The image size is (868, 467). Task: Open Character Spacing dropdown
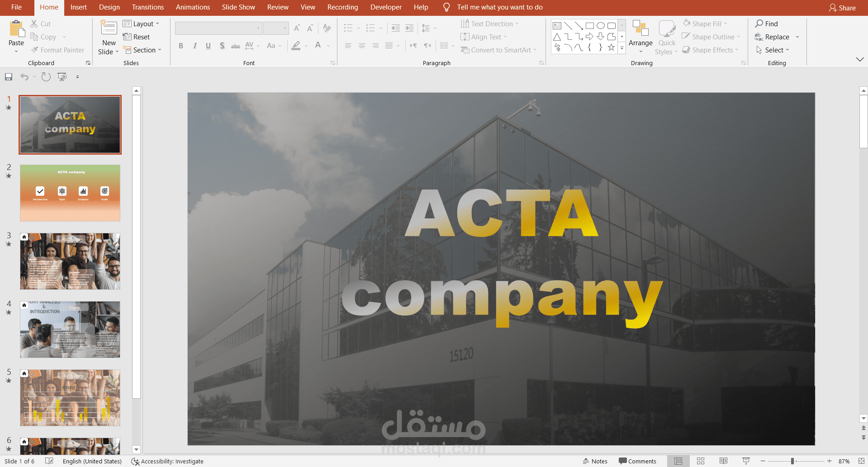(252, 46)
